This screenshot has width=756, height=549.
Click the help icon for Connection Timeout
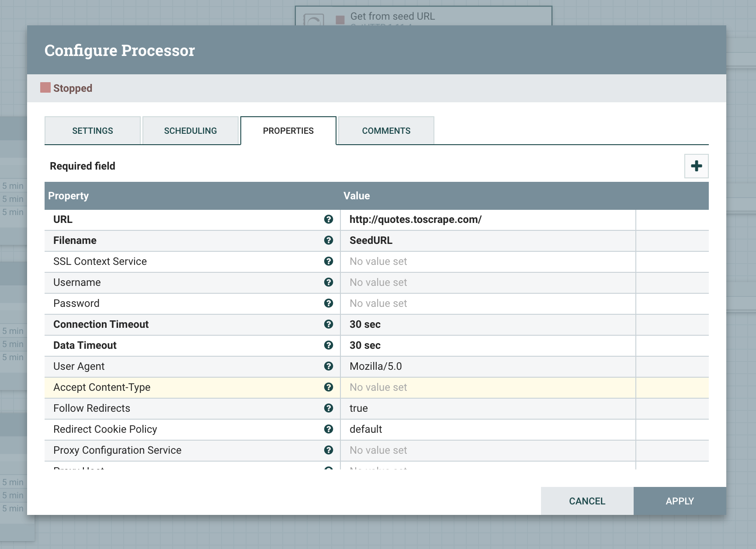[x=329, y=324]
